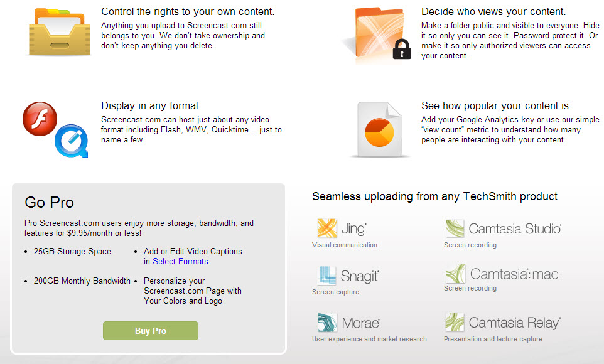Follow the Select Formats link
604x364 pixels.
[180, 262]
